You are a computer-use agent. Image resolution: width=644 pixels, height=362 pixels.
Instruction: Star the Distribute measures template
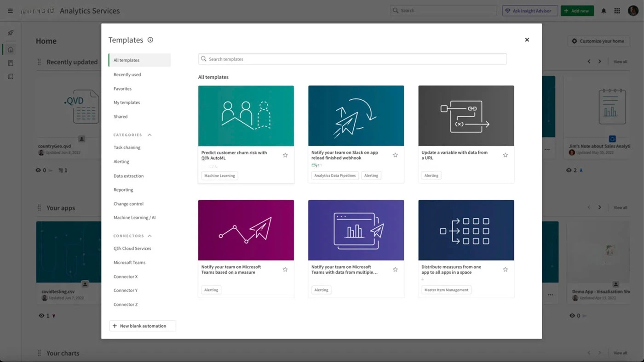(505, 270)
